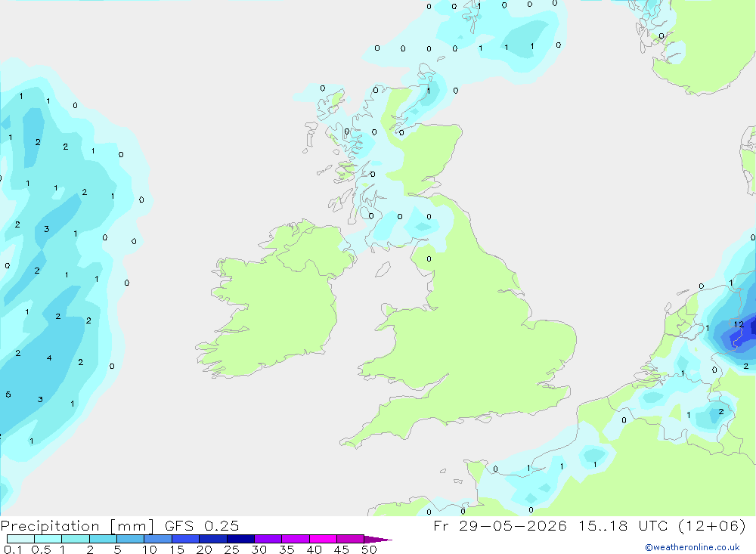Click the '12' precipitation value over the Netherlands
The height and width of the screenshot is (554, 756).
[739, 324]
